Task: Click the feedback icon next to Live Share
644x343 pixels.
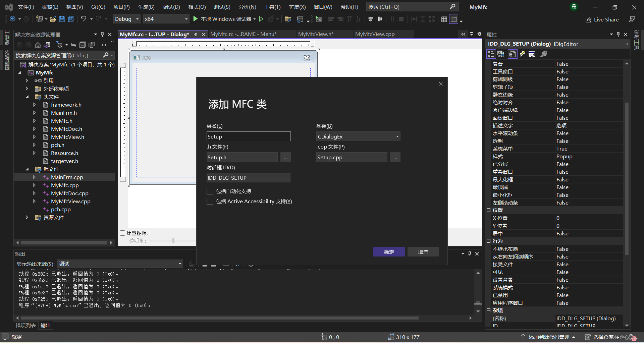Action: pyautogui.click(x=632, y=19)
